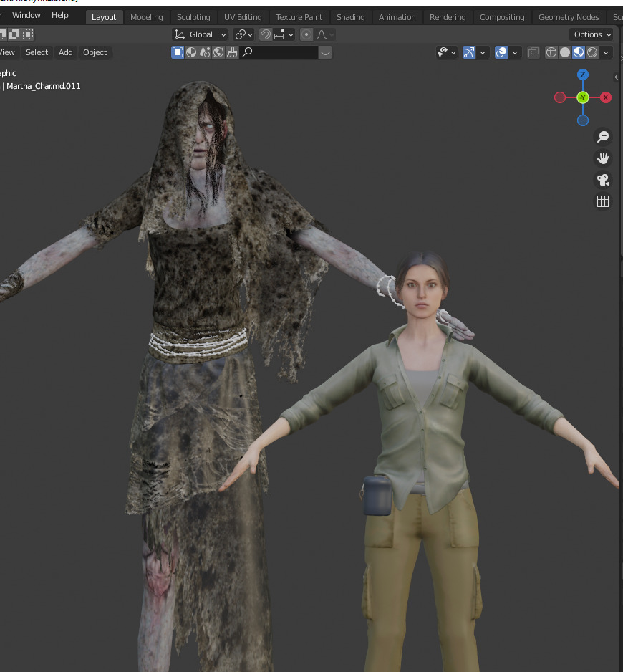The image size is (623, 672).
Task: Click the pan view hand icon
Action: [x=603, y=158]
